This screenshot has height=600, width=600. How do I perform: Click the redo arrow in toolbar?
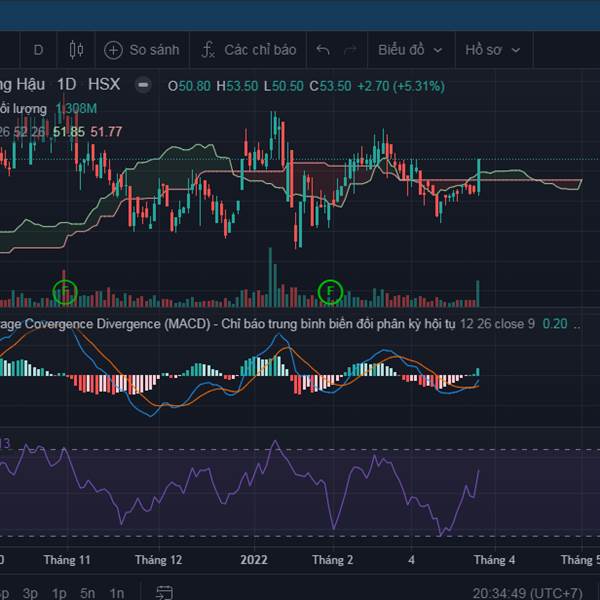(x=350, y=50)
